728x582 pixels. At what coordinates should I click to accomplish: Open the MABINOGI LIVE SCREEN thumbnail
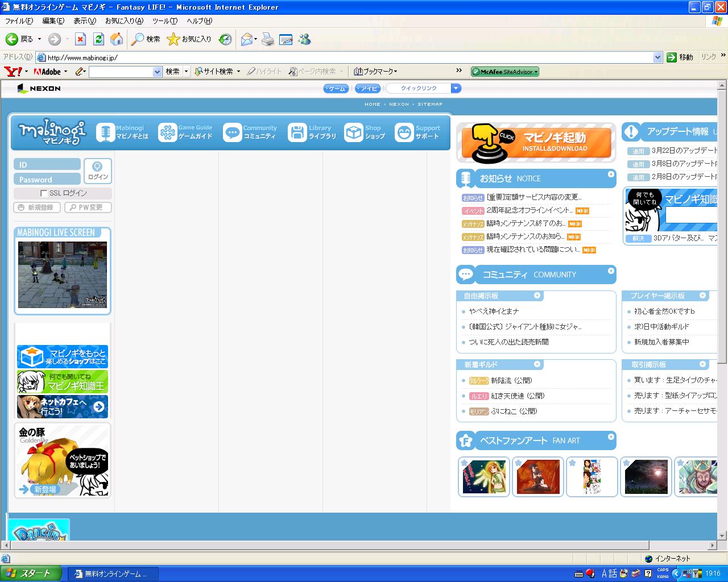click(63, 275)
